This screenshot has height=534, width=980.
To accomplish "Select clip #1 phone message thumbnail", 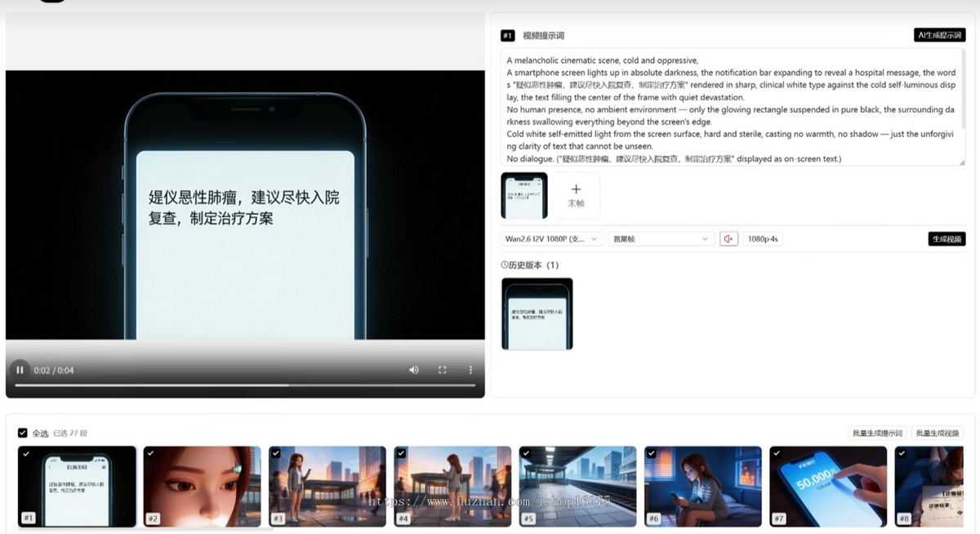I will pos(78,487).
